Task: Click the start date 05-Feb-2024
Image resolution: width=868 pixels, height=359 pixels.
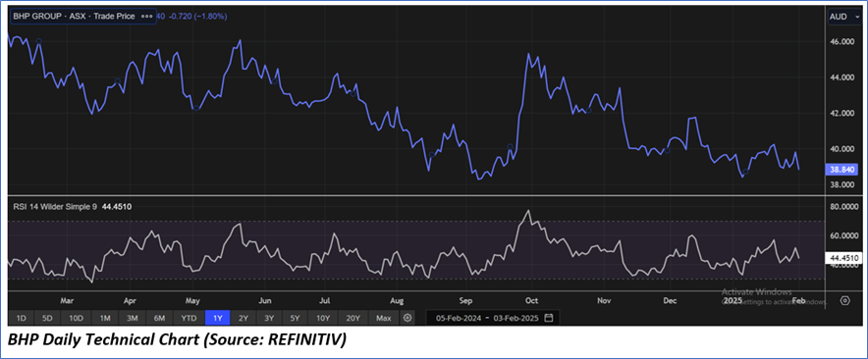Action: coord(458,318)
